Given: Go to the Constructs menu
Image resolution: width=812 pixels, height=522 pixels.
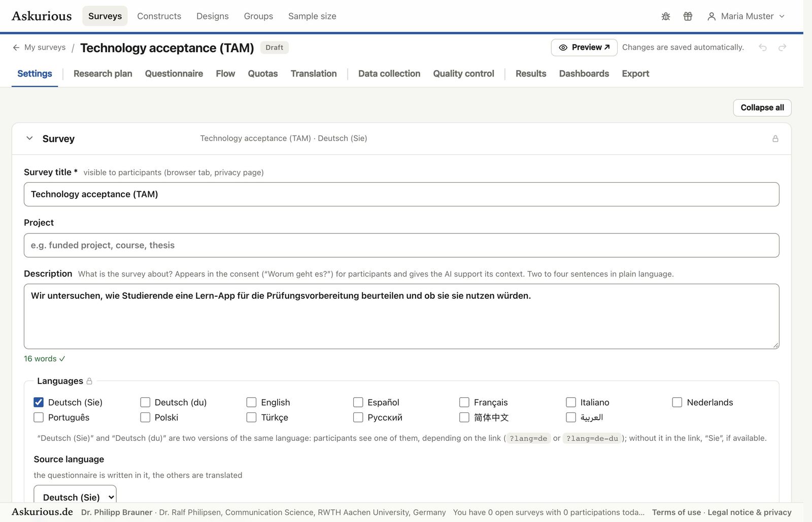Looking at the screenshot, I should coord(159,16).
